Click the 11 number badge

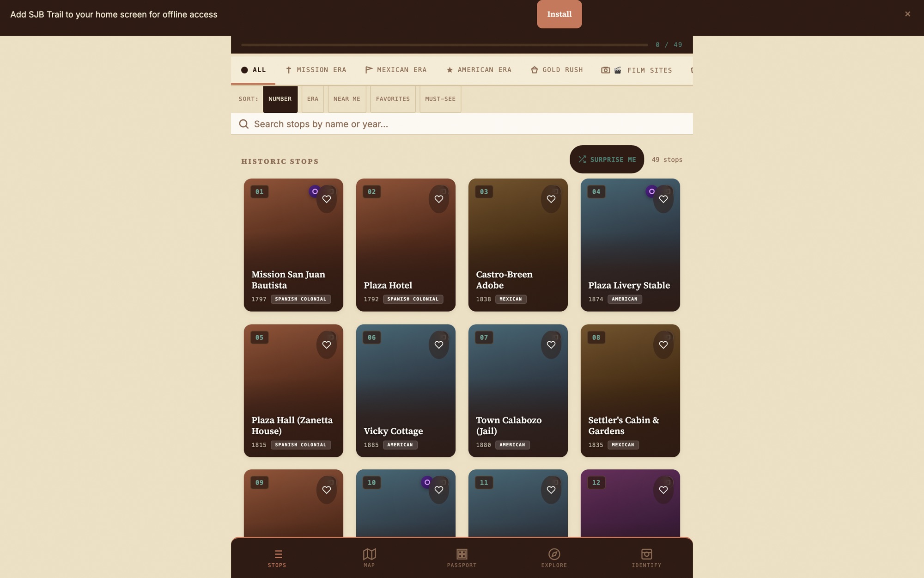click(484, 483)
